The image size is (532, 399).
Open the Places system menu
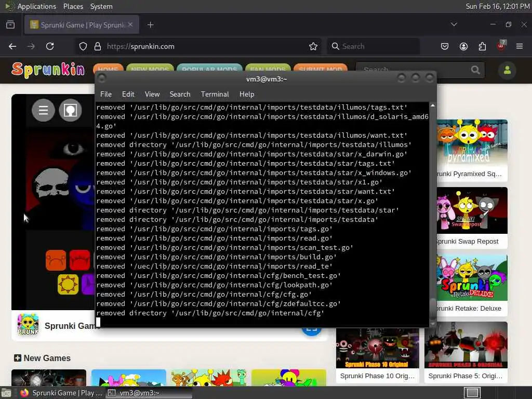pyautogui.click(x=73, y=6)
